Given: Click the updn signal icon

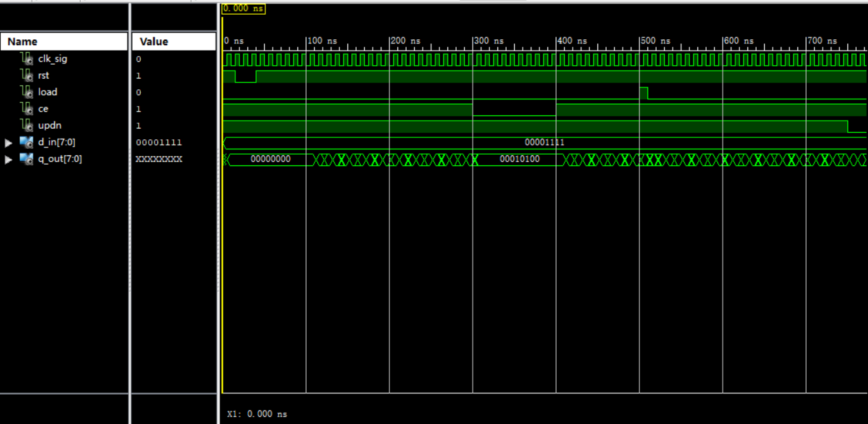Looking at the screenshot, I should (27, 125).
